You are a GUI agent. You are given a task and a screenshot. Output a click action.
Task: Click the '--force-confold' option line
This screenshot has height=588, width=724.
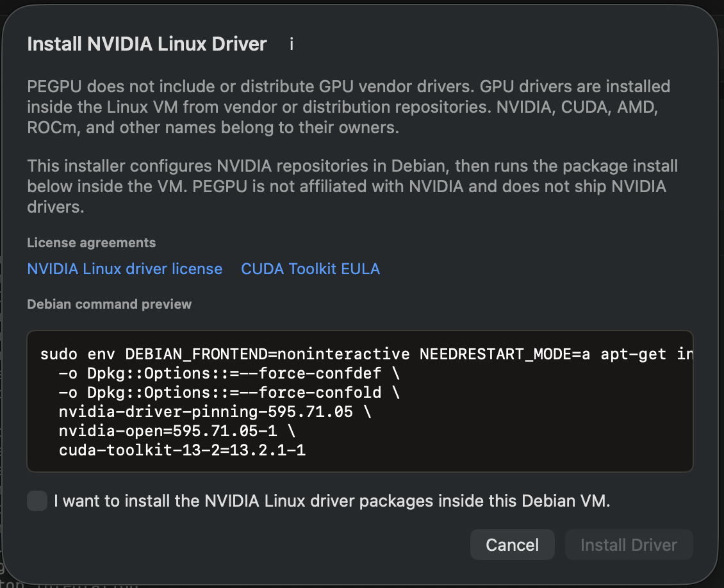229,392
